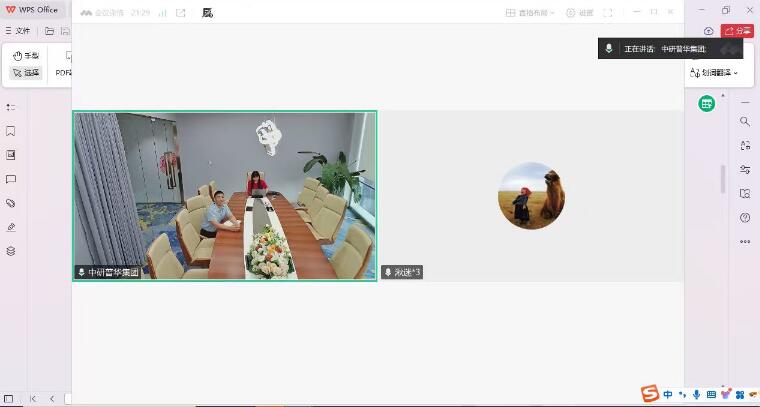
Task: Click the Sogou input method icon
Action: coord(649,393)
